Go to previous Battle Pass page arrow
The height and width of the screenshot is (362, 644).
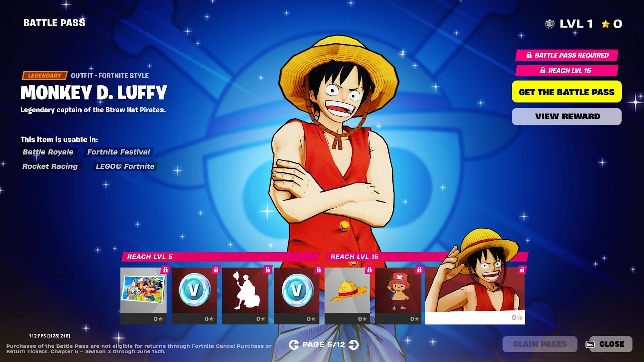pyautogui.click(x=294, y=344)
